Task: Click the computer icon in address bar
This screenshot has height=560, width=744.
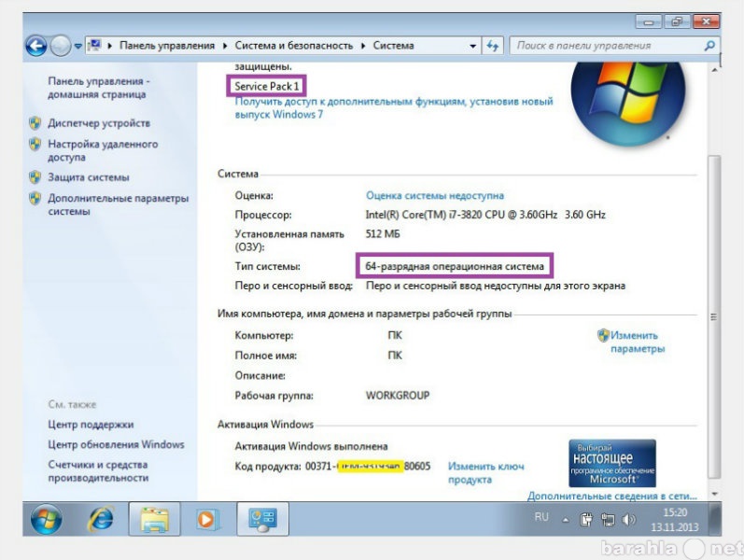Action: click(x=95, y=46)
